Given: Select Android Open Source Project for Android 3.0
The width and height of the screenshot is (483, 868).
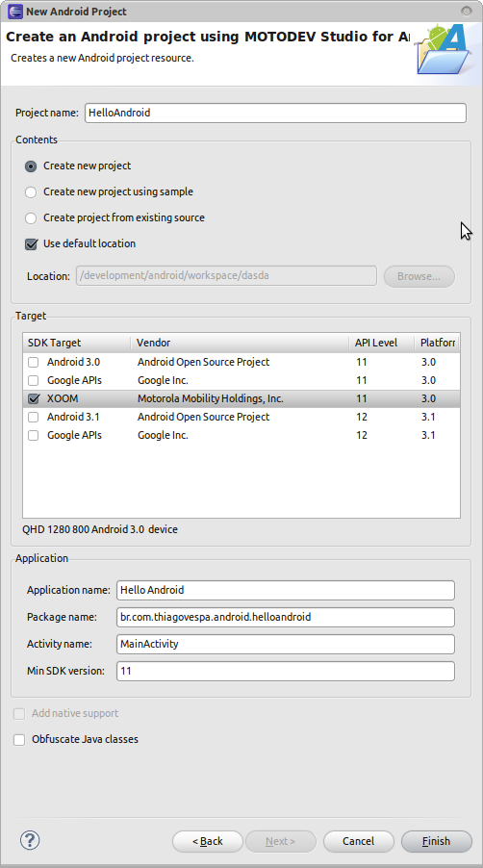Looking at the screenshot, I should [x=203, y=362].
